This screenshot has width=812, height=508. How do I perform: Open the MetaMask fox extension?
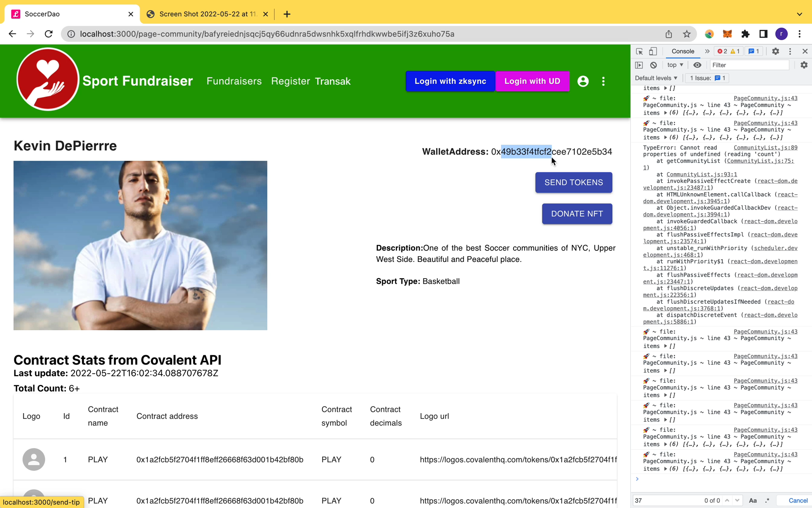pyautogui.click(x=727, y=34)
